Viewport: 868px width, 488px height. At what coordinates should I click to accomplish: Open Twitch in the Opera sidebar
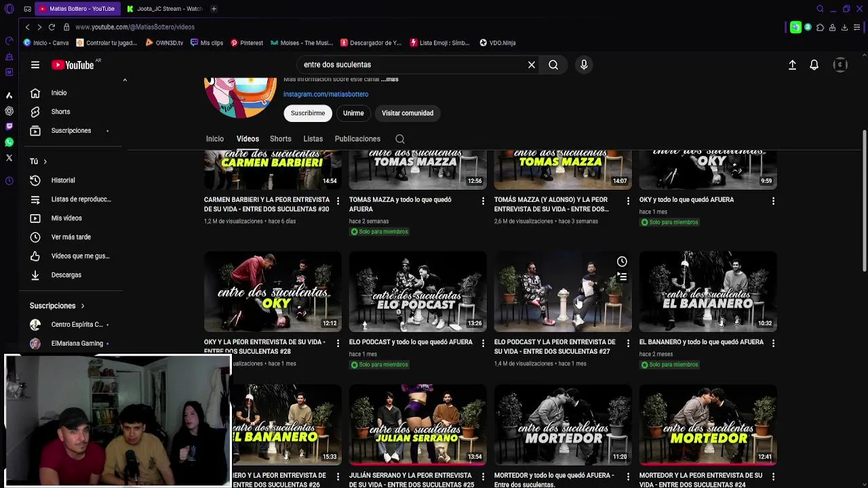[x=9, y=126]
